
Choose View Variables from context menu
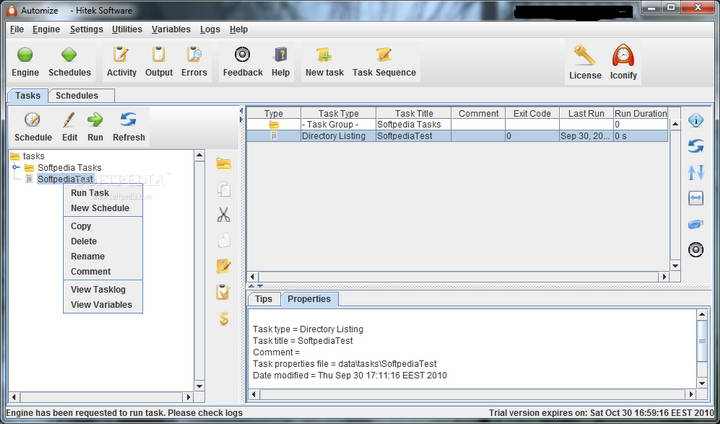pyautogui.click(x=103, y=305)
